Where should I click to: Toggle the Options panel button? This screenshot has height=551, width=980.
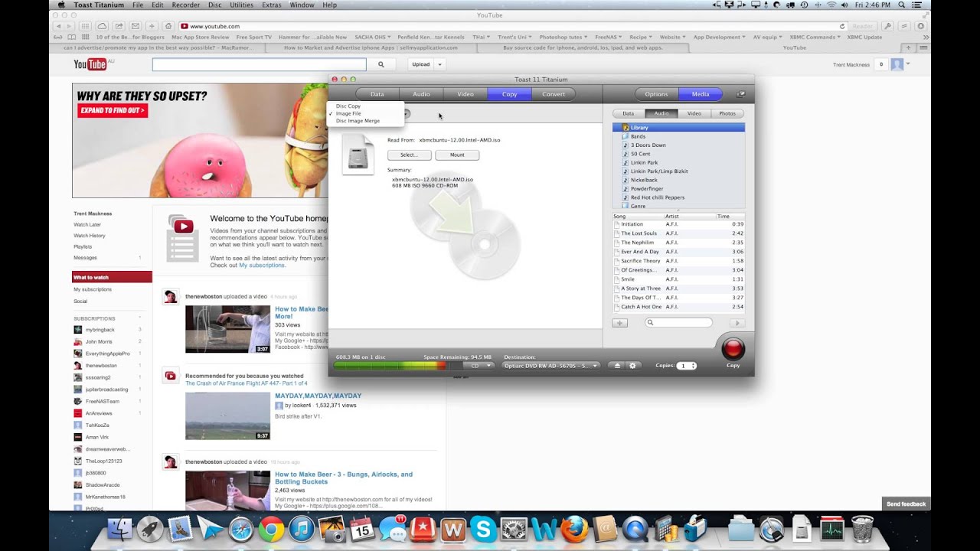pos(656,94)
